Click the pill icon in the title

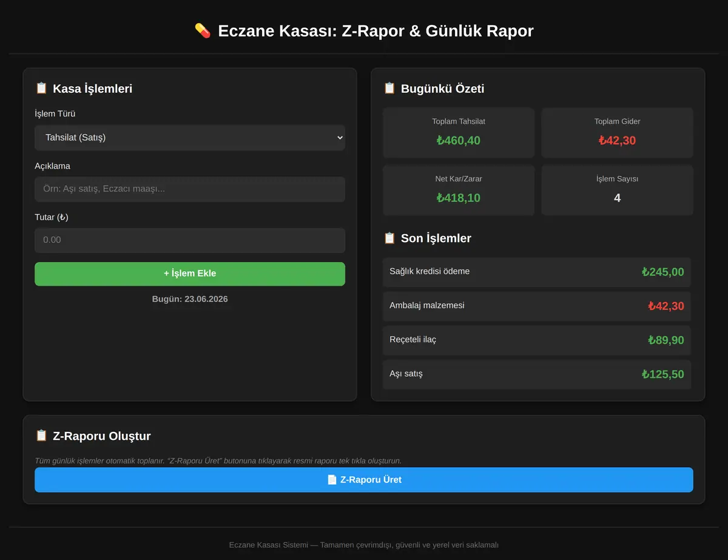point(203,30)
